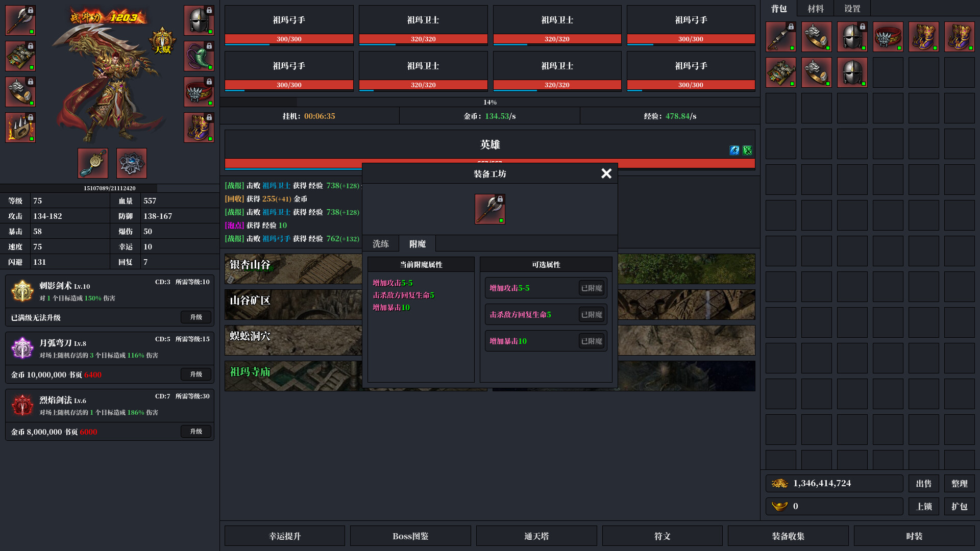Click the red necklace item in the backpack
Viewport: 980px width, 551px height.
click(888, 36)
